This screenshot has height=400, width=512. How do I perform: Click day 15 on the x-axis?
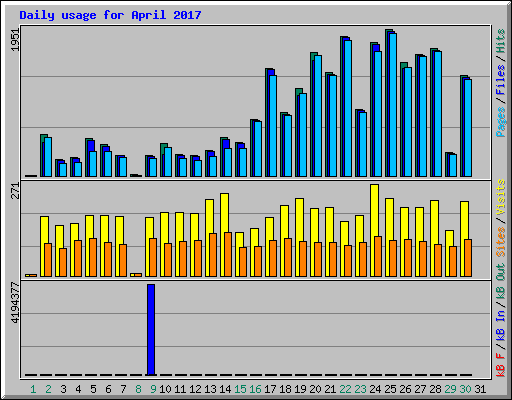240,389
